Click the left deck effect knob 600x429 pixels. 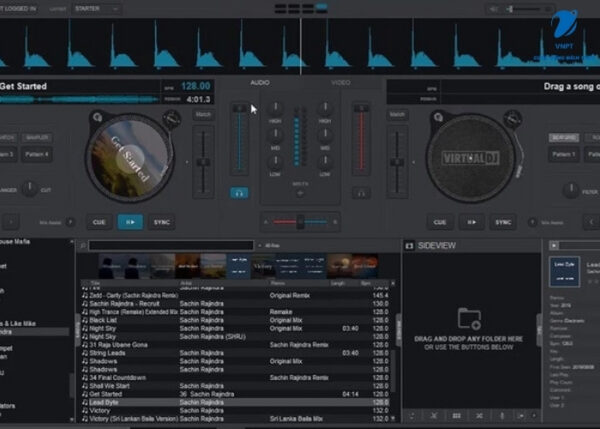click(29, 189)
